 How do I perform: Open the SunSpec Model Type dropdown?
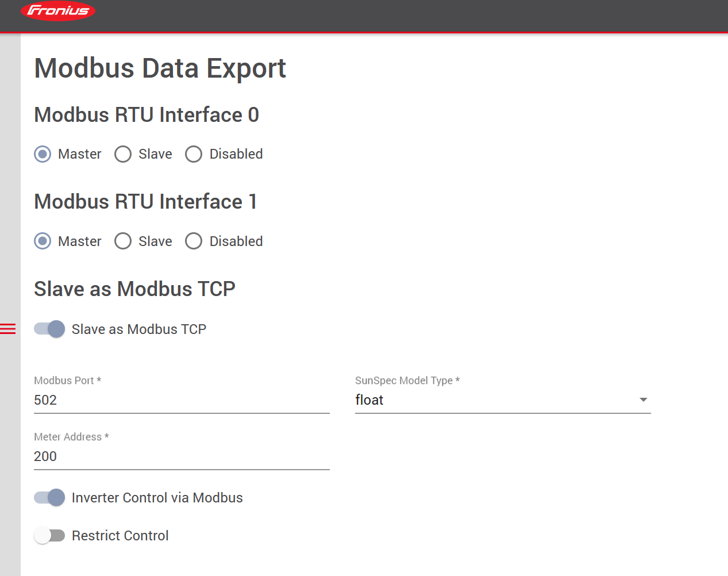494,400
